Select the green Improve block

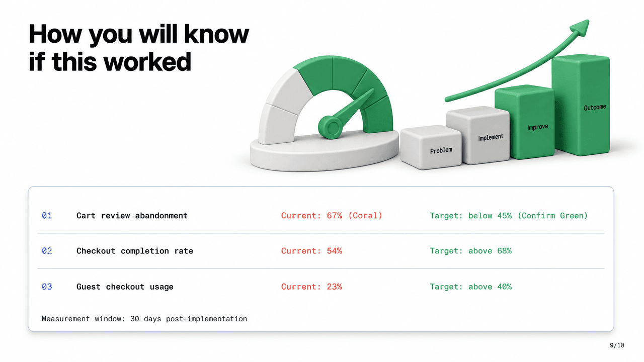tap(524, 122)
